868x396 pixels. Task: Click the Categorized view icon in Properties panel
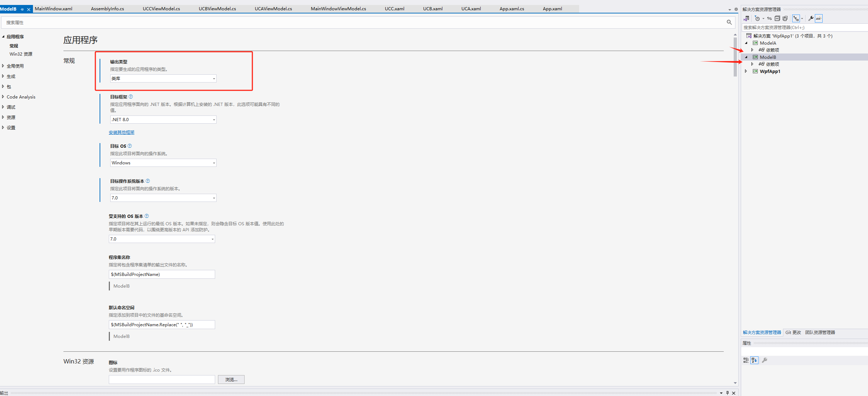(x=746, y=360)
